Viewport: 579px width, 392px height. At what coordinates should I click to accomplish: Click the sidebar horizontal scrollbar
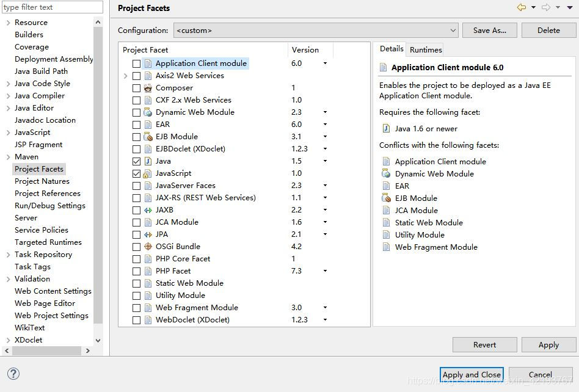click(43, 350)
